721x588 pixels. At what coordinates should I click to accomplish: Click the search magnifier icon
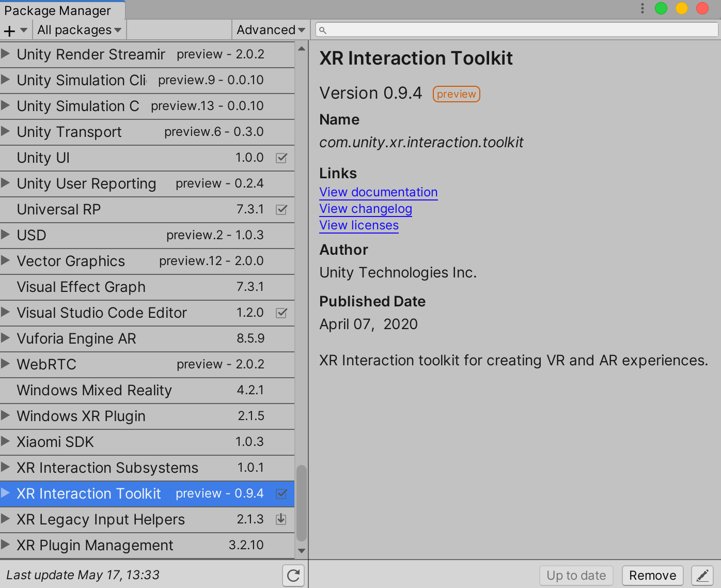(x=323, y=30)
